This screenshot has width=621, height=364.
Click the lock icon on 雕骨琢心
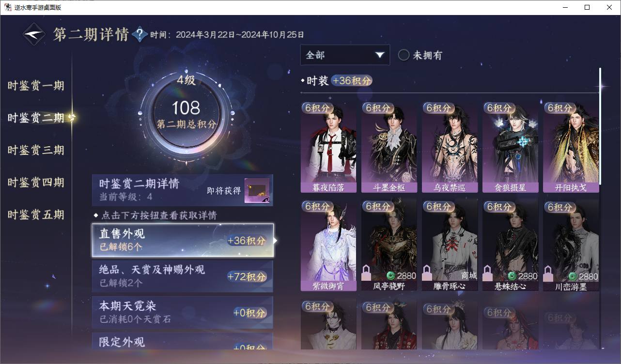pyautogui.click(x=427, y=273)
